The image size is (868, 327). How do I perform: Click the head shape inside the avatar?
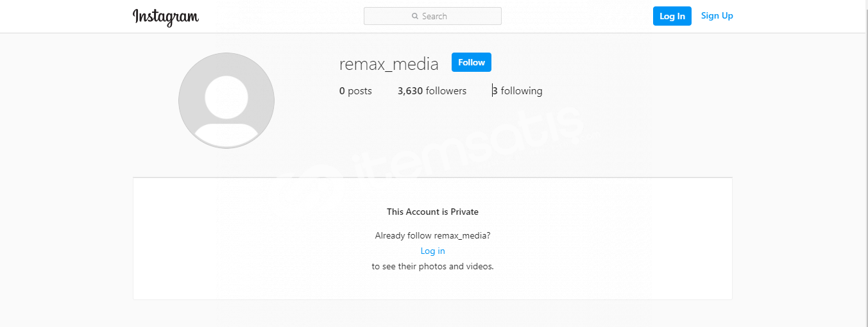226,97
